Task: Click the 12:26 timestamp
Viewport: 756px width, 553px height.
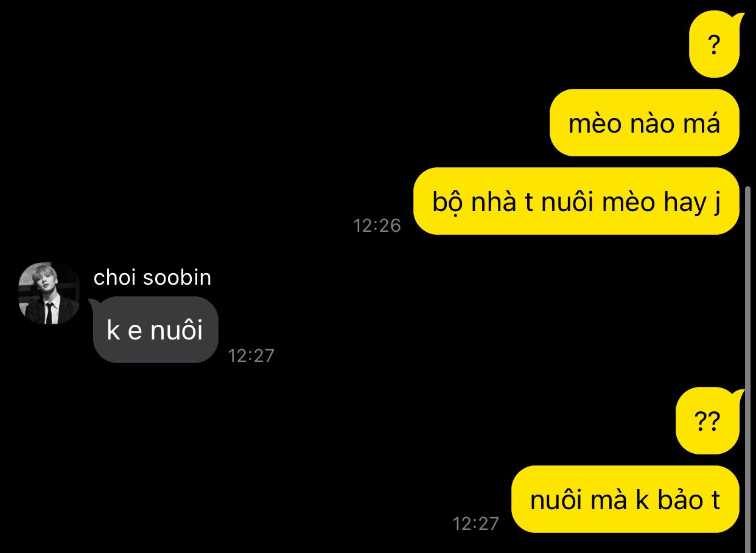Action: coord(377,226)
